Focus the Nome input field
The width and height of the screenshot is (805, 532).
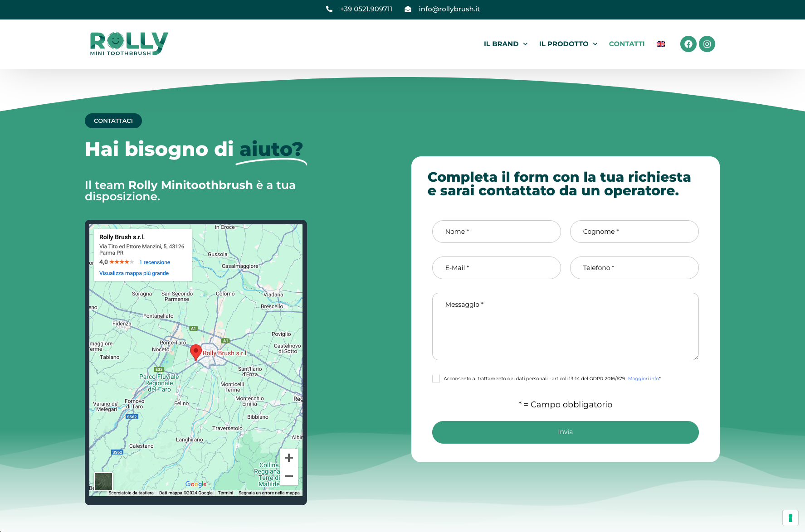click(496, 232)
